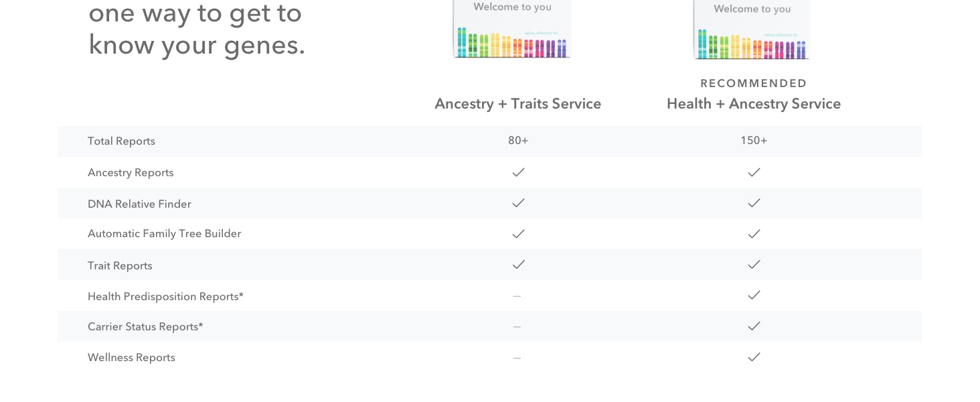The height and width of the screenshot is (402, 980).
Task: Select the Health + Ancestry Service heading
Action: click(753, 104)
